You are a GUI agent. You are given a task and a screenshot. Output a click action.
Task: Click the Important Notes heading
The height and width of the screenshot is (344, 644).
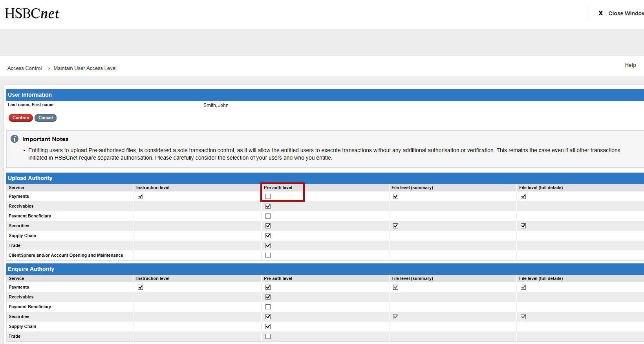point(45,139)
